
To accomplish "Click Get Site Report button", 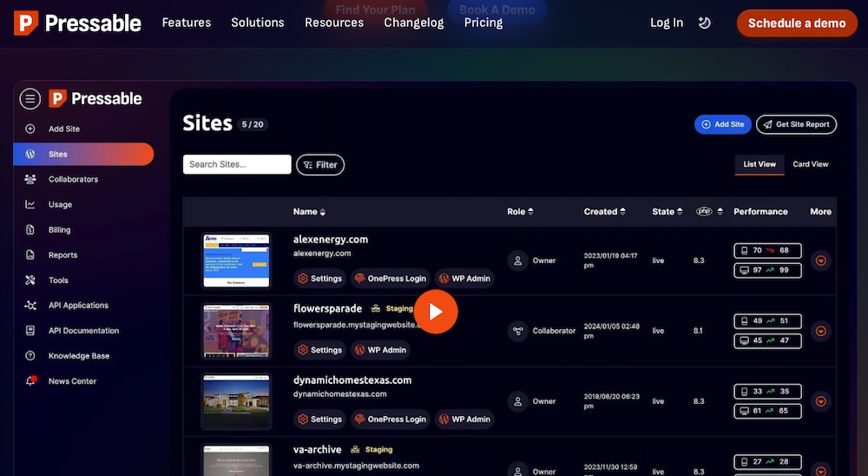I will pos(796,125).
